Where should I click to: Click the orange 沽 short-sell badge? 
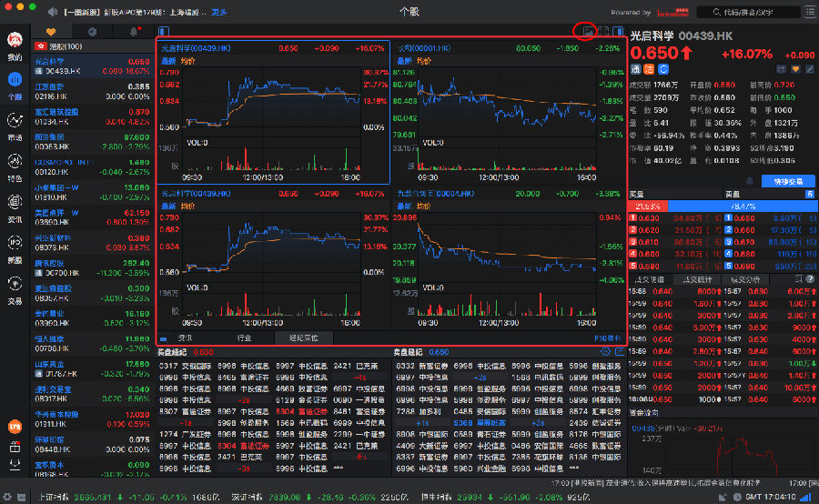pyautogui.click(x=649, y=69)
